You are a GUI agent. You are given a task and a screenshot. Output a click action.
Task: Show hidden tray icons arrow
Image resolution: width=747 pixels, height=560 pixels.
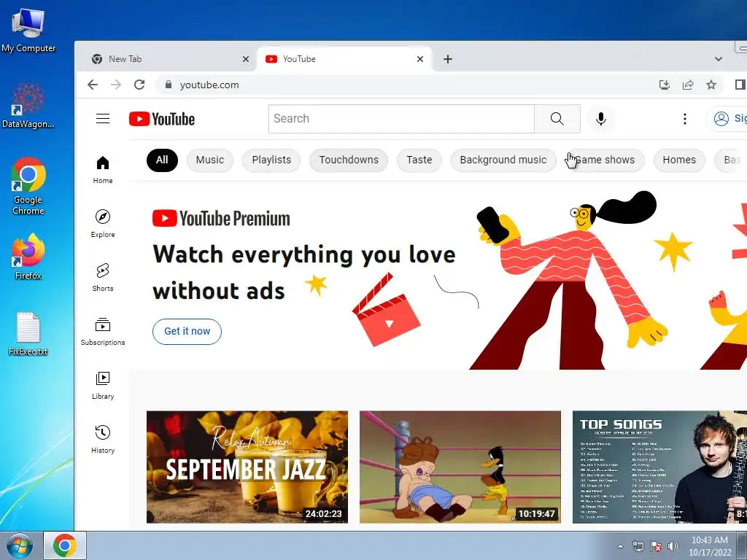[620, 546]
